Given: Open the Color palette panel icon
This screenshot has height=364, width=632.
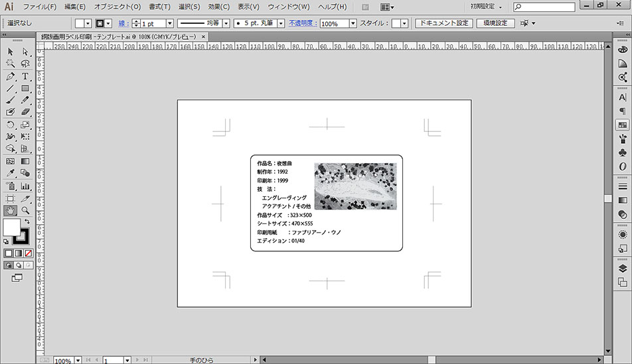Looking at the screenshot, I should pos(623,50).
